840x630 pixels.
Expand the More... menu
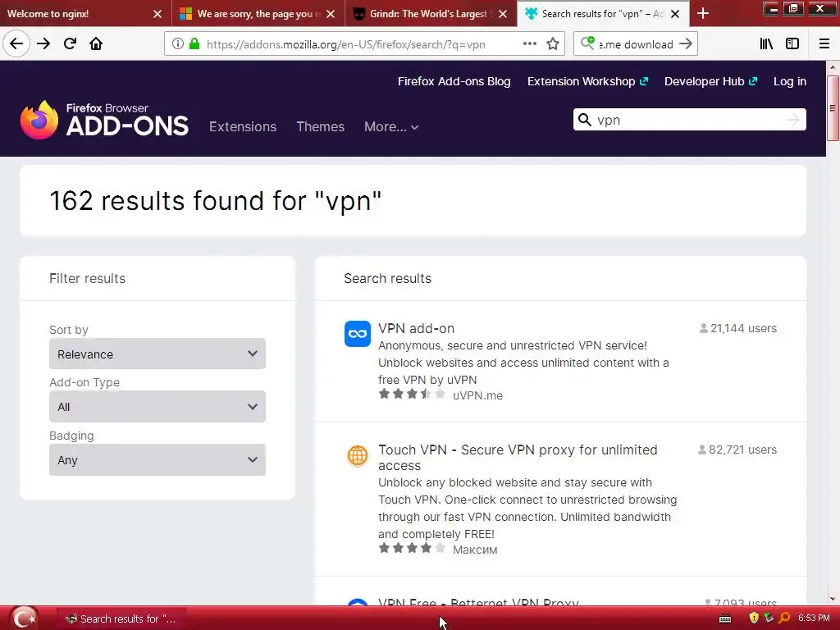tap(391, 126)
